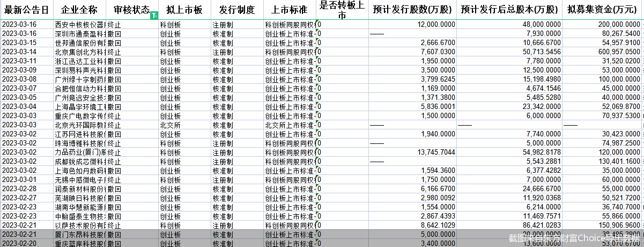Select the date cell 2023-02-28
The height and width of the screenshot is (247, 644).
[26, 189]
